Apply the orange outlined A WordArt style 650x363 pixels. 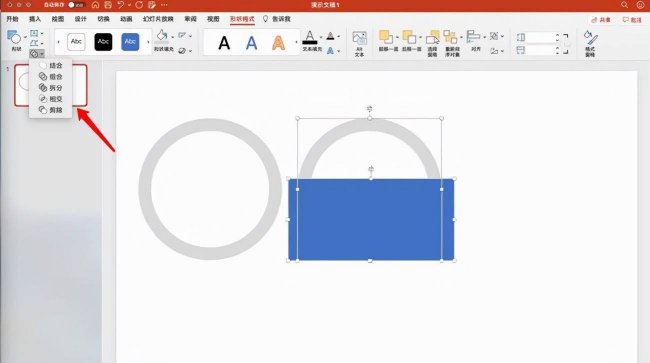[279, 42]
